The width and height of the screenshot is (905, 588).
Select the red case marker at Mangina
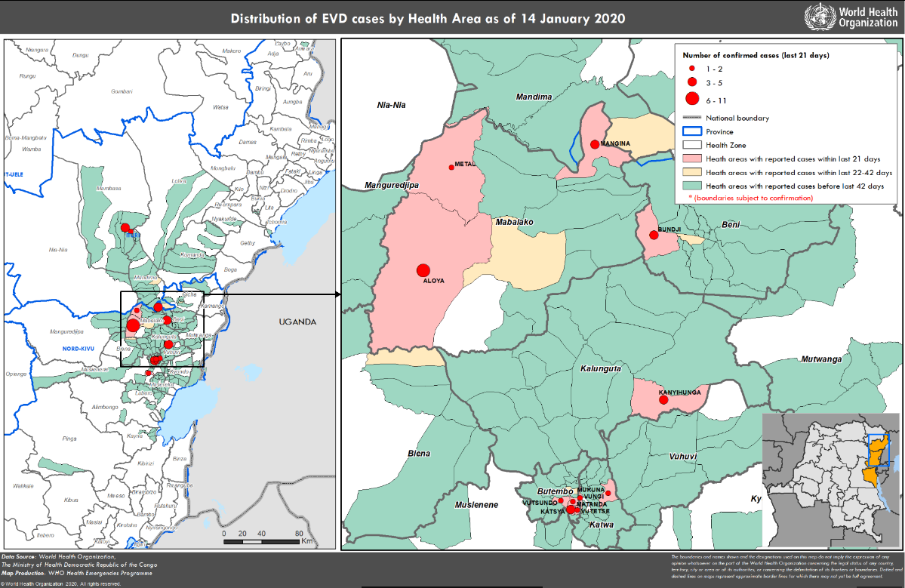(595, 144)
